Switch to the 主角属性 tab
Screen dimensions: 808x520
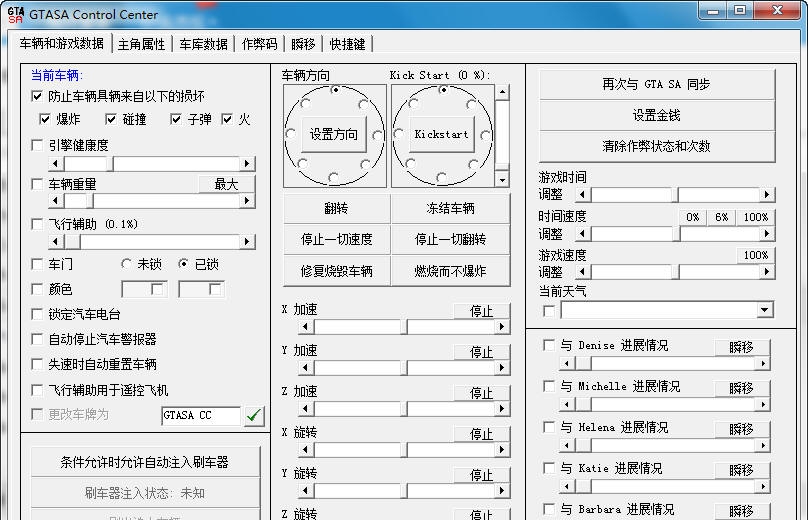click(x=141, y=44)
